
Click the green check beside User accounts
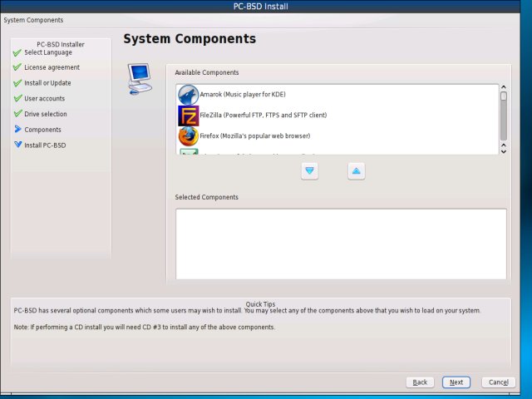pyautogui.click(x=17, y=98)
